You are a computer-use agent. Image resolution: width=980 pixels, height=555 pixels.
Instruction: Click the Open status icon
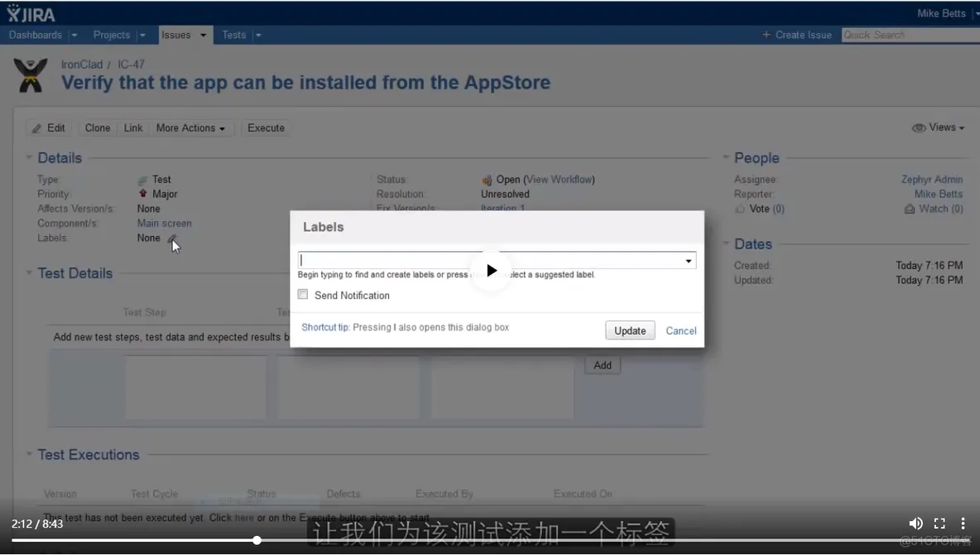coord(487,181)
